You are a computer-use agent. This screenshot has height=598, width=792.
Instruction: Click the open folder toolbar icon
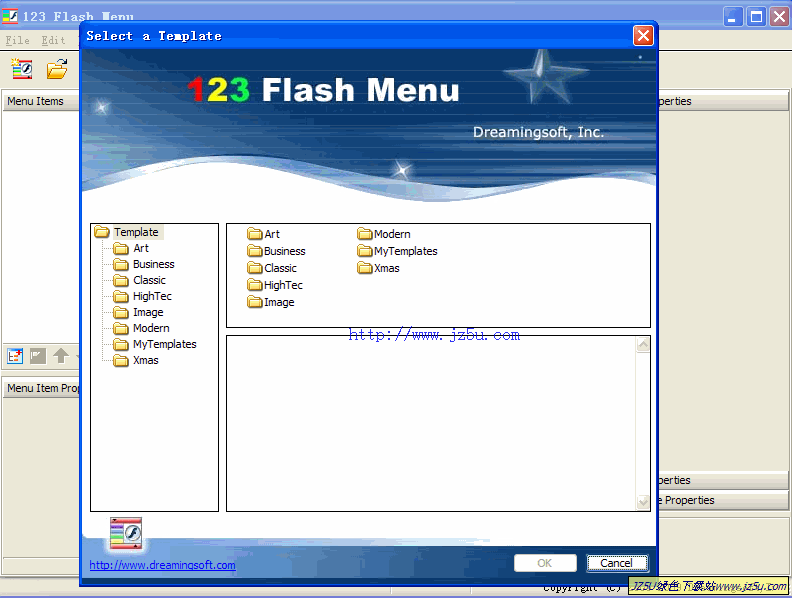pyautogui.click(x=57, y=69)
